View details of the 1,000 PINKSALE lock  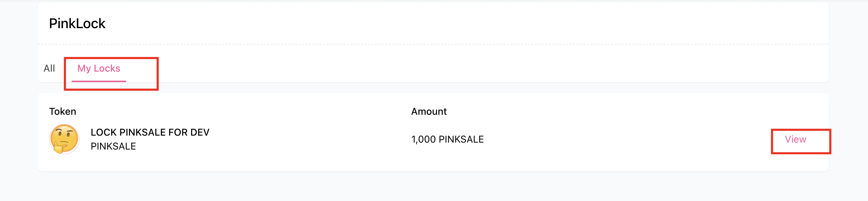pyautogui.click(x=795, y=139)
